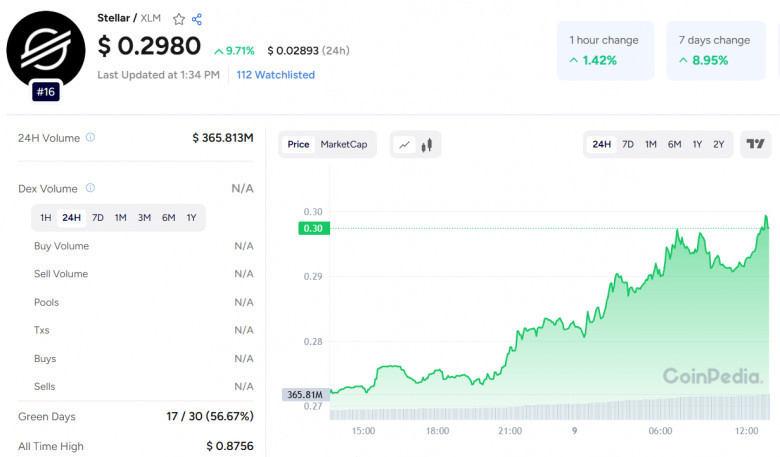The height and width of the screenshot is (457, 780).
Task: Set chart range to 24H
Action: [x=601, y=144]
